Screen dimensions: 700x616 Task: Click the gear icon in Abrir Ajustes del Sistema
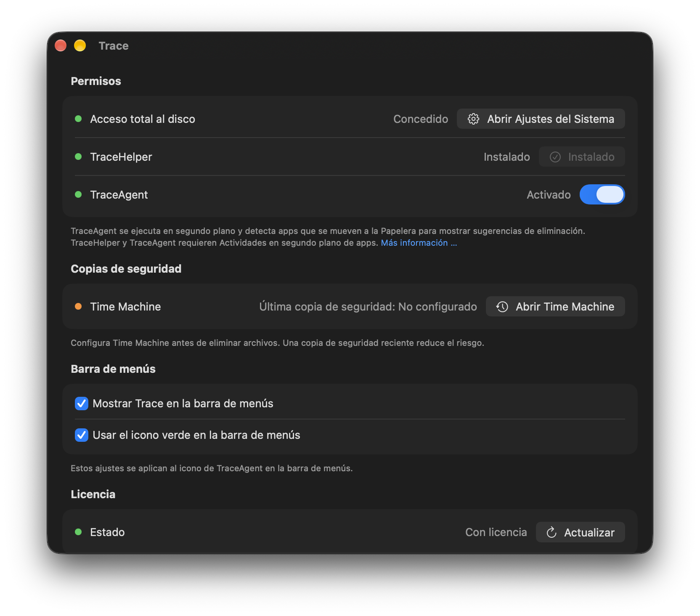click(473, 119)
